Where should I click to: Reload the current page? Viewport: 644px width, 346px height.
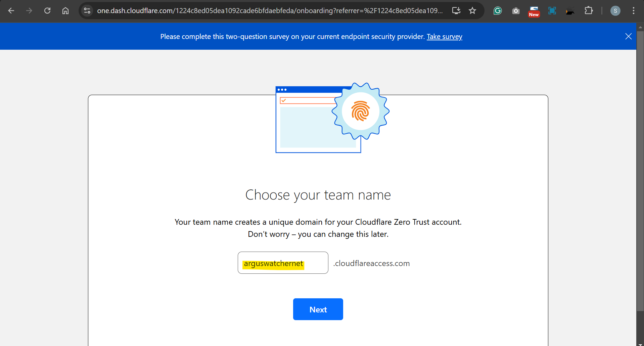pos(47,11)
